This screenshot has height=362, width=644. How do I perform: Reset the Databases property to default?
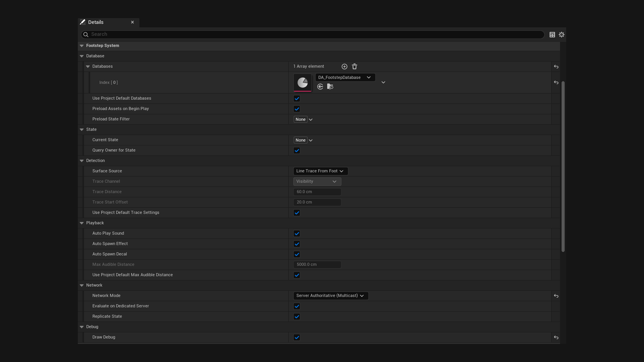pos(556,67)
